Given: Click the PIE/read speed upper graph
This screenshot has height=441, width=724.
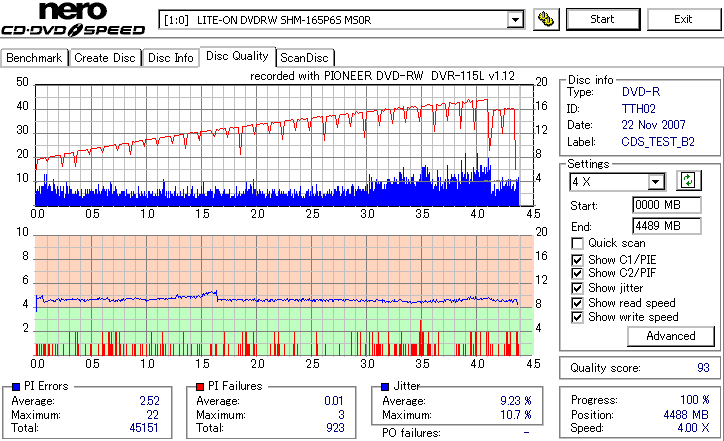Looking at the screenshot, I should pos(284,145).
